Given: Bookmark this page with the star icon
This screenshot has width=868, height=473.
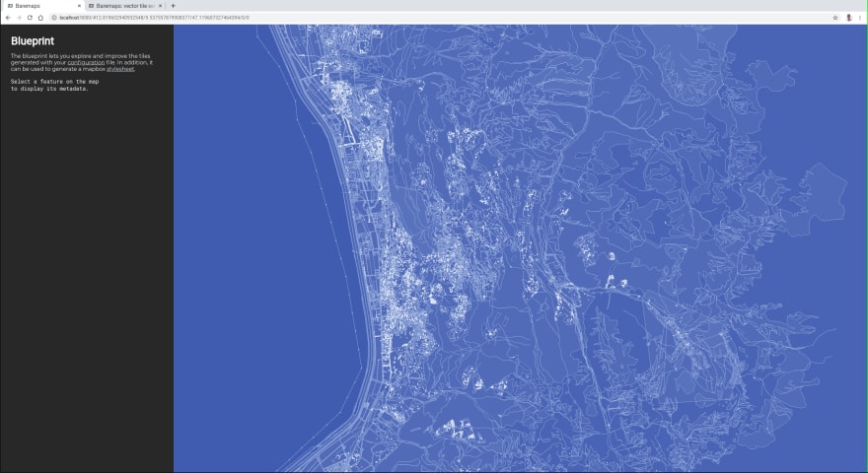Looking at the screenshot, I should (x=835, y=18).
